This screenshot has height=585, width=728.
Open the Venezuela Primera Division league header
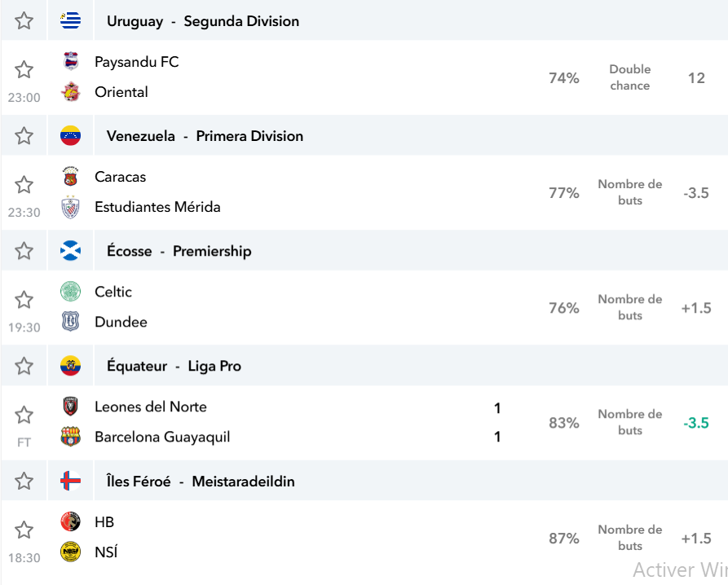[x=205, y=136]
